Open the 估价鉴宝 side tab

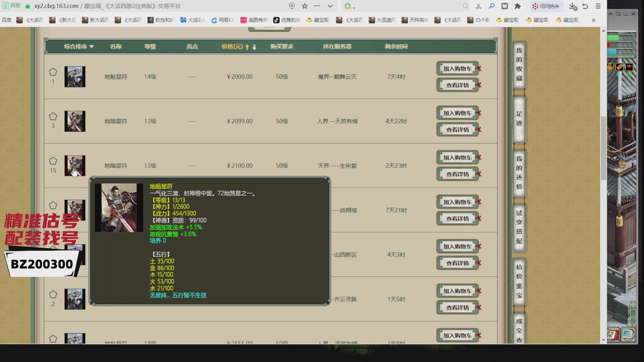click(x=519, y=281)
